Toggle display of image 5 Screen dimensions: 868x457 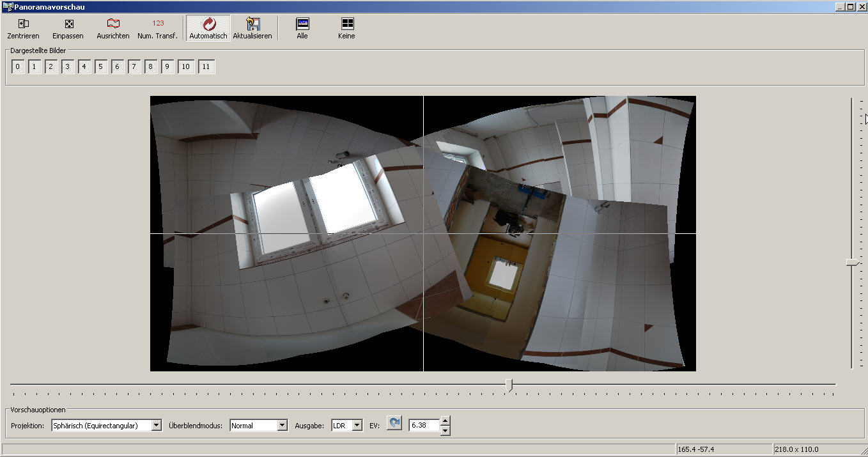(x=101, y=67)
